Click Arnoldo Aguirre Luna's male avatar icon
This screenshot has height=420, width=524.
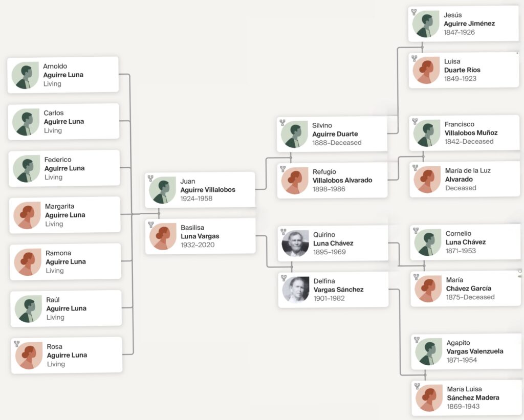[x=25, y=75]
